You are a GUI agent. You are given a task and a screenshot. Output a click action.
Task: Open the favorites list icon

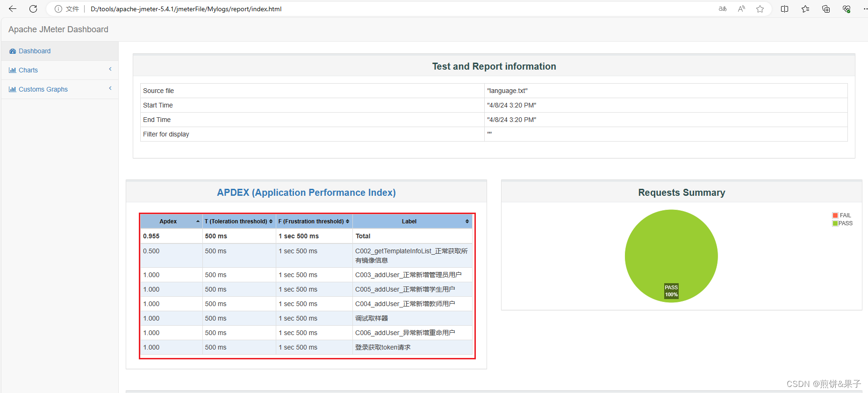tap(805, 9)
